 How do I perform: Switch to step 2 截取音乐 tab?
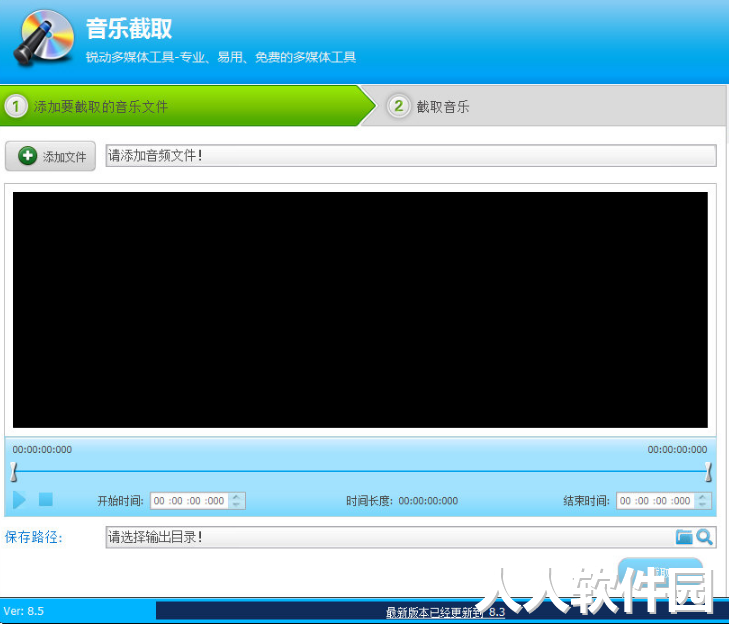pos(544,106)
